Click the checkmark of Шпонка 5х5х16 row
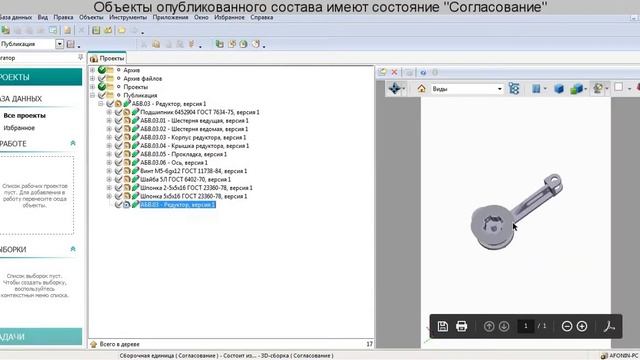Screen dimensions: 640x360 pos(118,196)
